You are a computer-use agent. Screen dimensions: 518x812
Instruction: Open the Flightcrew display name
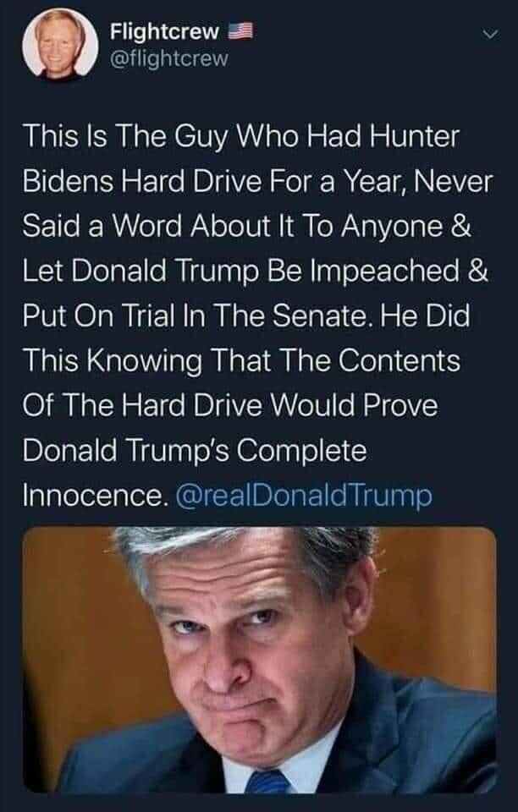pos(165,32)
